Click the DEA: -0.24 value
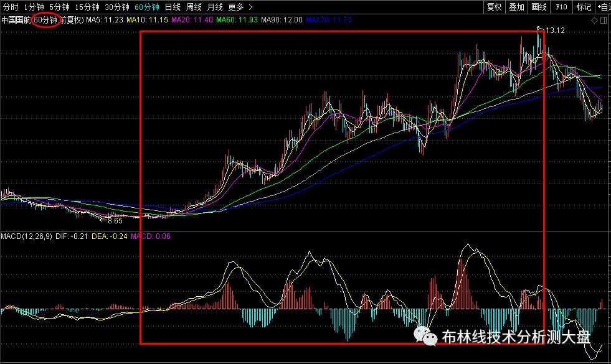Screen dimensions: 611x364 (110, 236)
